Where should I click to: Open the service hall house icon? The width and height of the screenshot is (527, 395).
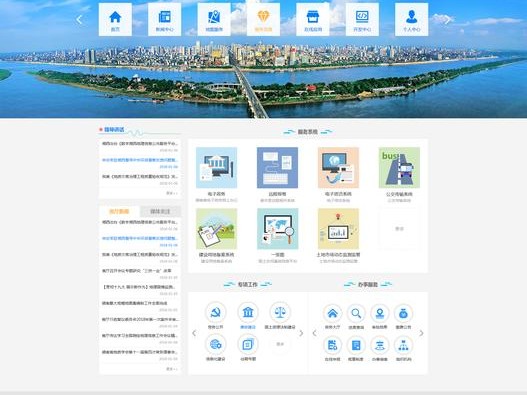pos(332,314)
